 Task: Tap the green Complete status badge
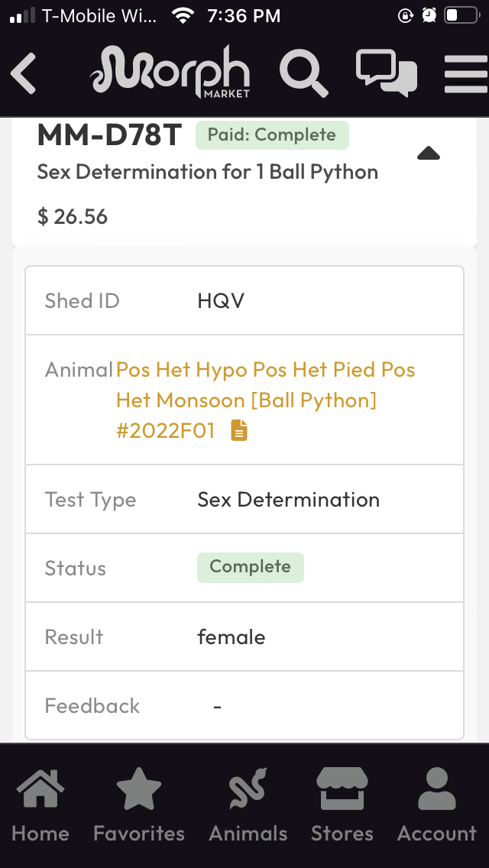(250, 567)
